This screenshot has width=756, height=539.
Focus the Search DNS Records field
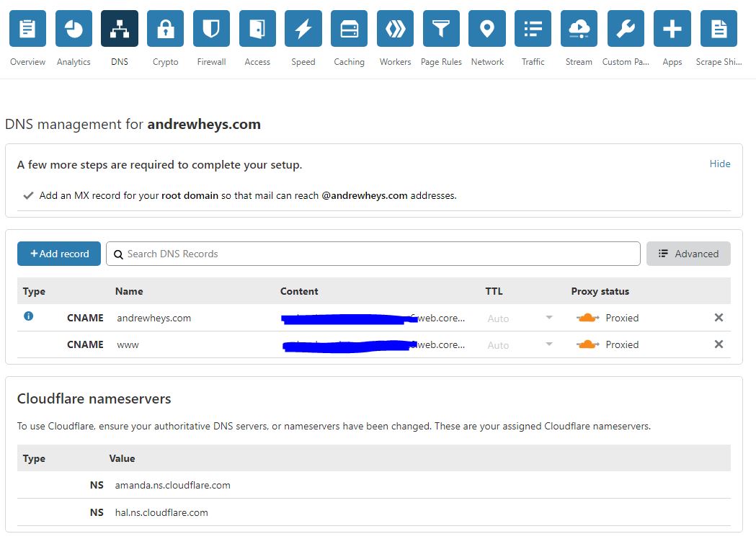coord(373,254)
